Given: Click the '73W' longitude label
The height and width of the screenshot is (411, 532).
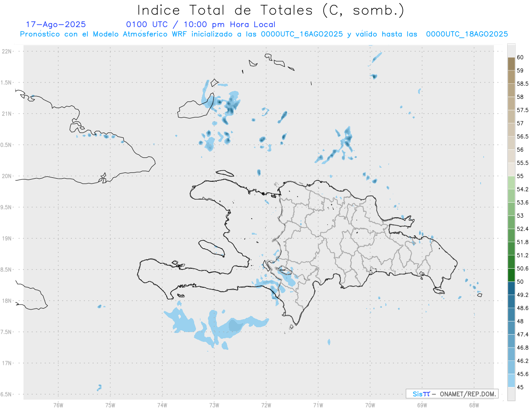Looking at the screenshot, I should pyautogui.click(x=214, y=405).
